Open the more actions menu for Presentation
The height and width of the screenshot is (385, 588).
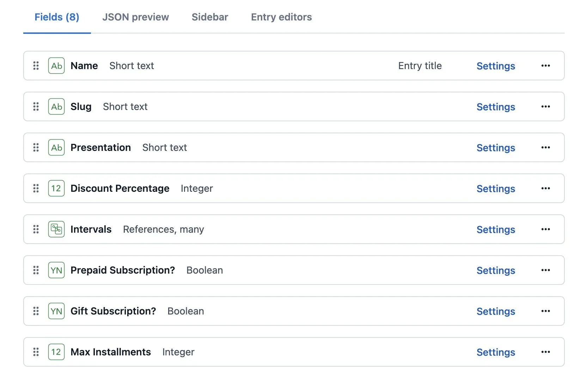[546, 147]
